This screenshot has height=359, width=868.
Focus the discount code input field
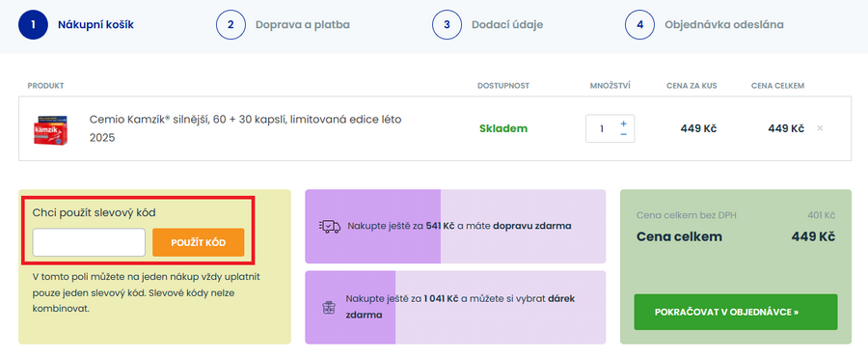tap(89, 242)
